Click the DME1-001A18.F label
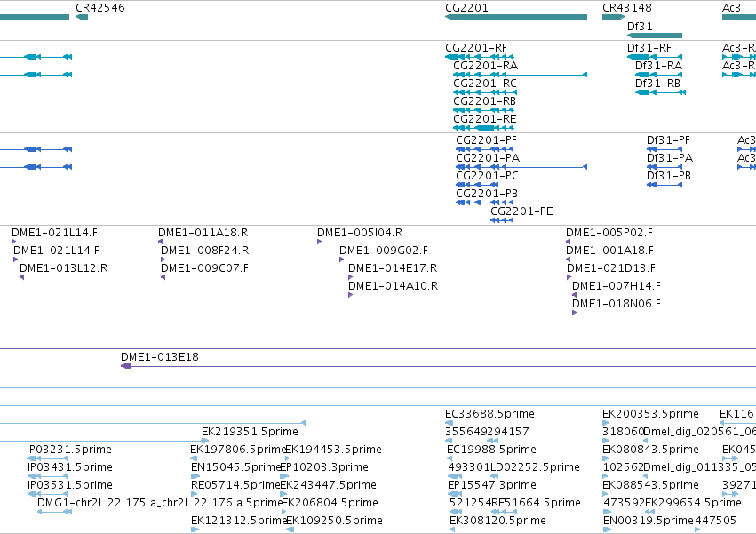The width and height of the screenshot is (756, 534). 610,251
